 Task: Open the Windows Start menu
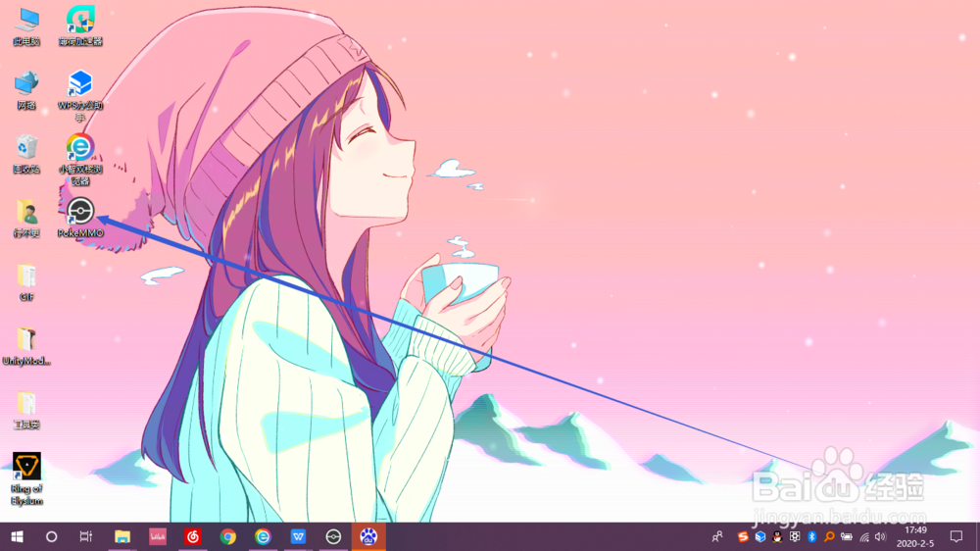pyautogui.click(x=17, y=536)
